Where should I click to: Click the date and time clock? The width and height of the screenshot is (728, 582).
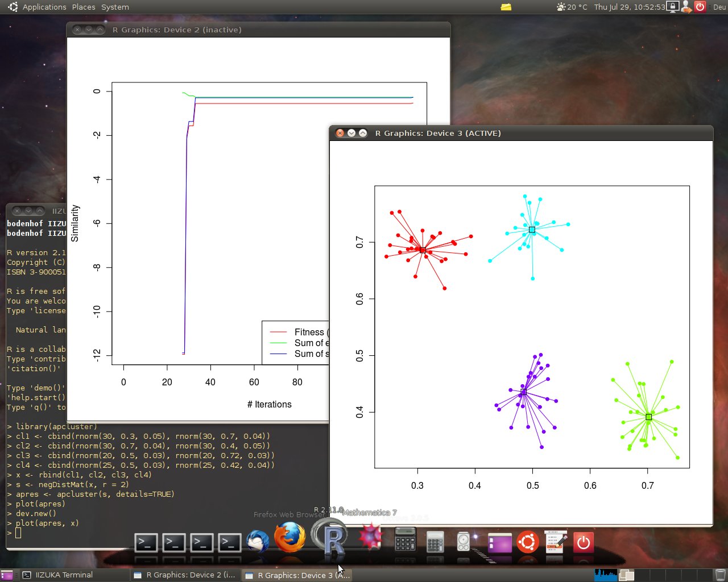click(x=629, y=7)
